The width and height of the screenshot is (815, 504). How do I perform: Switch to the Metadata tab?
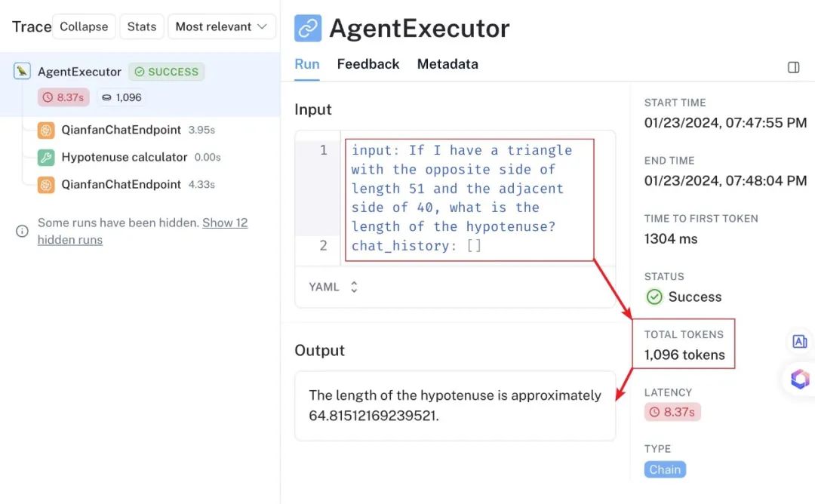click(x=447, y=64)
